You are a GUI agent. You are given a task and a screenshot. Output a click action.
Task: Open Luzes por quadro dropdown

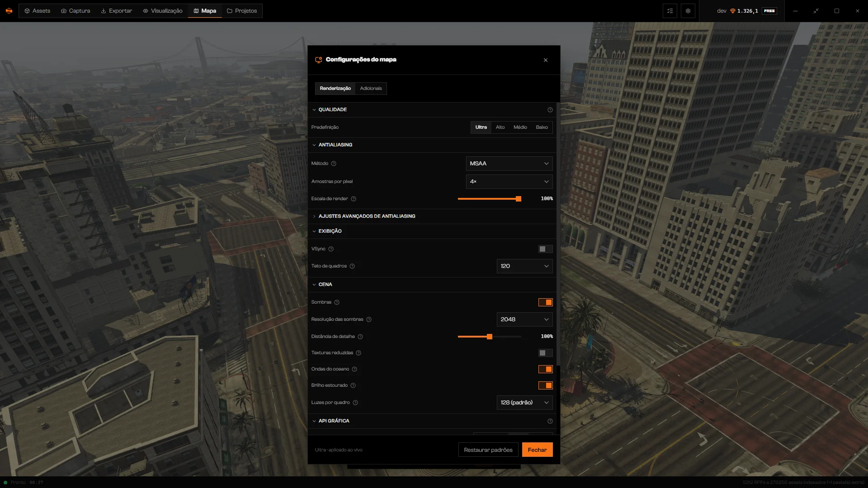524,403
